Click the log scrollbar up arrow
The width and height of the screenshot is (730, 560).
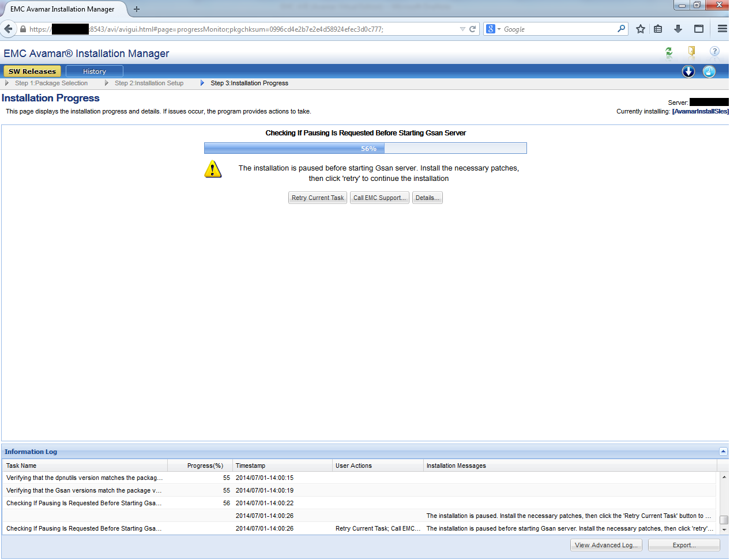tap(724, 477)
